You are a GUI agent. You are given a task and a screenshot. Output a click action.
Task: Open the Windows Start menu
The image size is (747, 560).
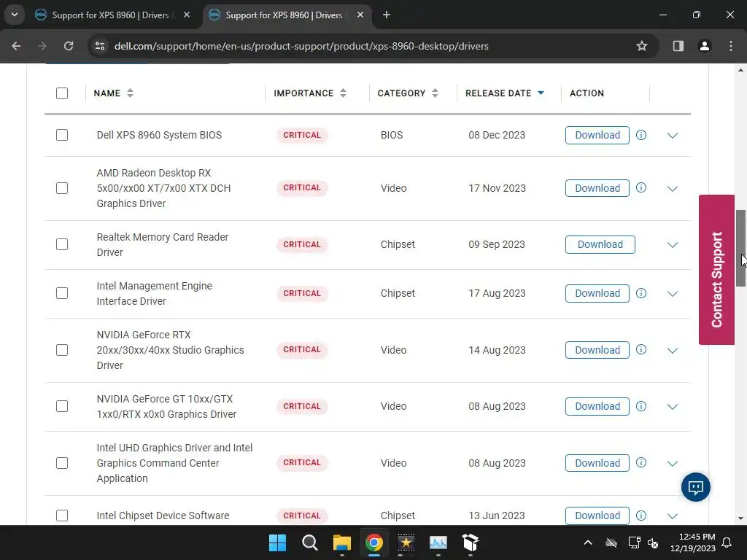[x=277, y=542]
